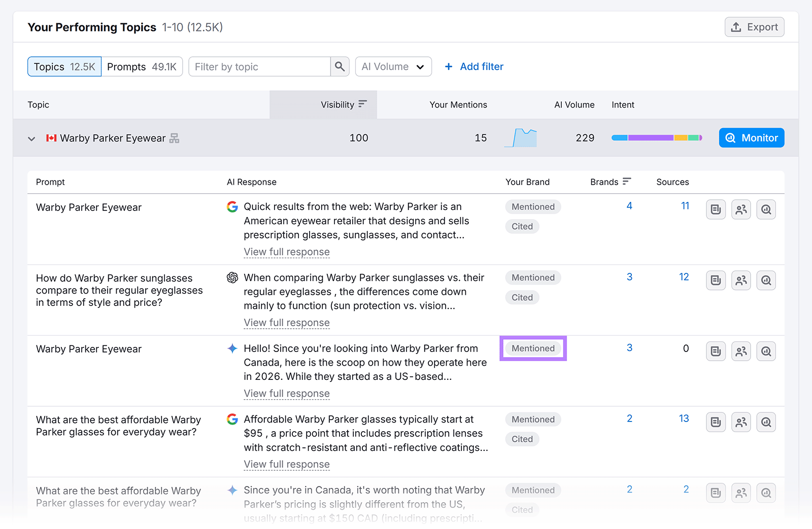Click the 'How do Warby Parker sunglasses compare' prompt

pyautogui.click(x=119, y=290)
